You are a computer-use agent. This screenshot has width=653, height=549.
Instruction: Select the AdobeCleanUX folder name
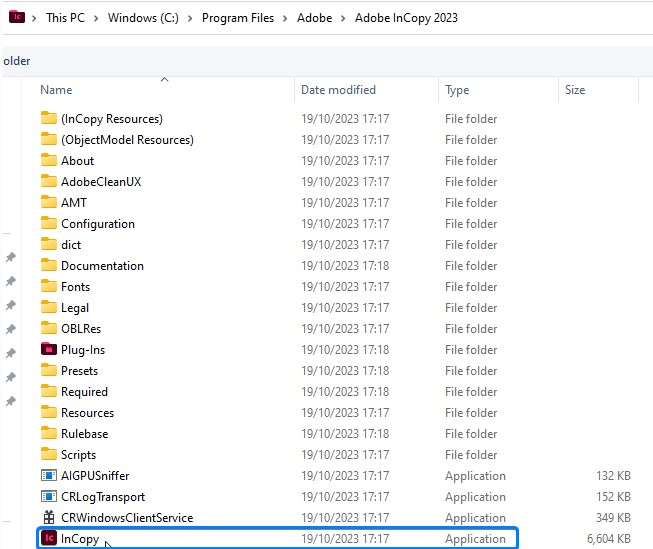click(101, 182)
